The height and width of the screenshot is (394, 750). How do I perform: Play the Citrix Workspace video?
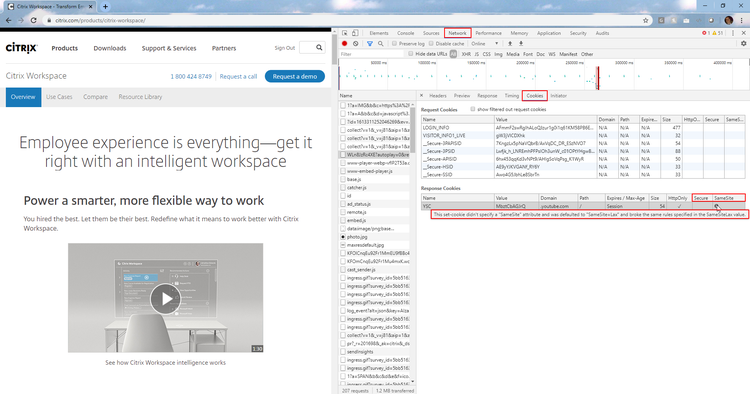[165, 298]
